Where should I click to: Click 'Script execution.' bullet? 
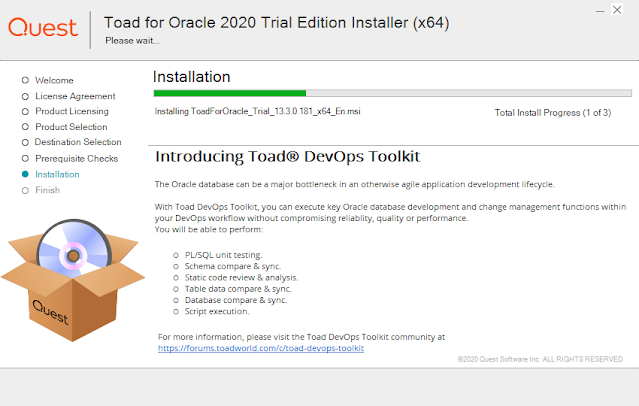click(x=217, y=311)
